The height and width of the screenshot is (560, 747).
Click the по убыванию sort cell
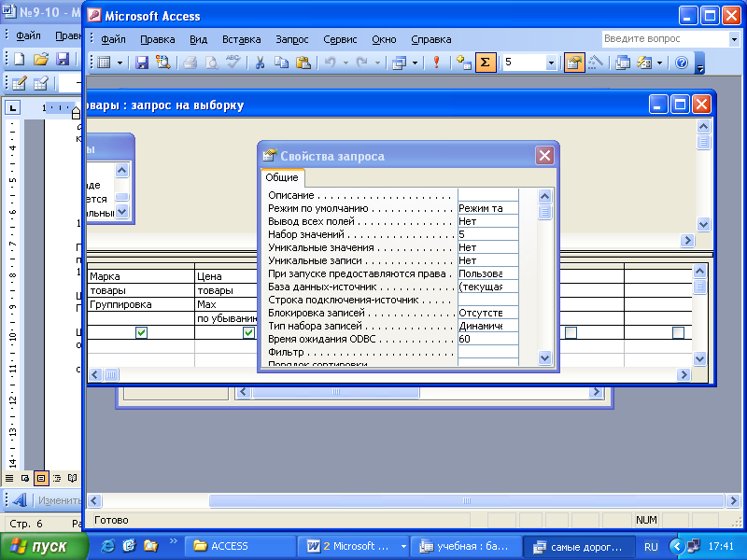(226, 318)
